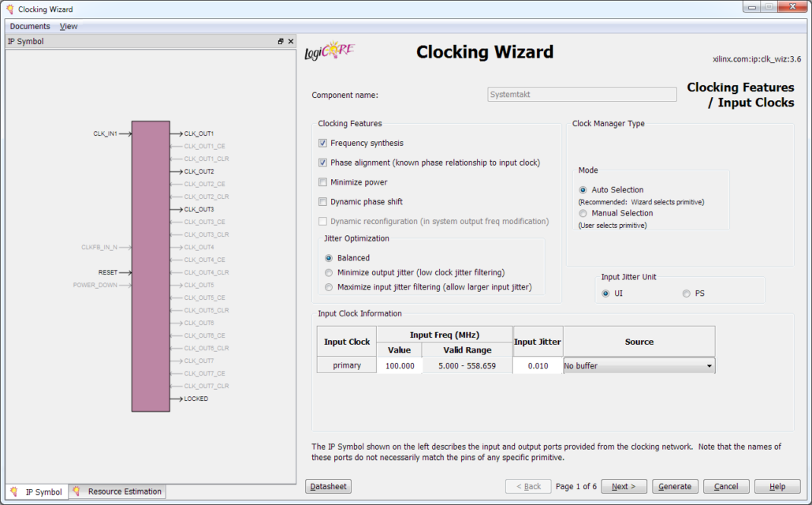Click the LogiCORE logo
Viewport: 812px width, 505px height.
330,52
